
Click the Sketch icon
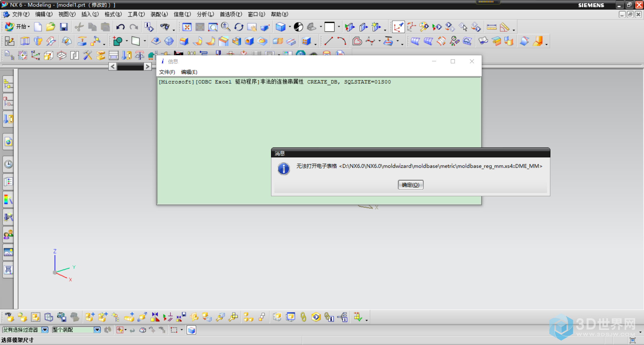pyautogui.click(x=9, y=41)
